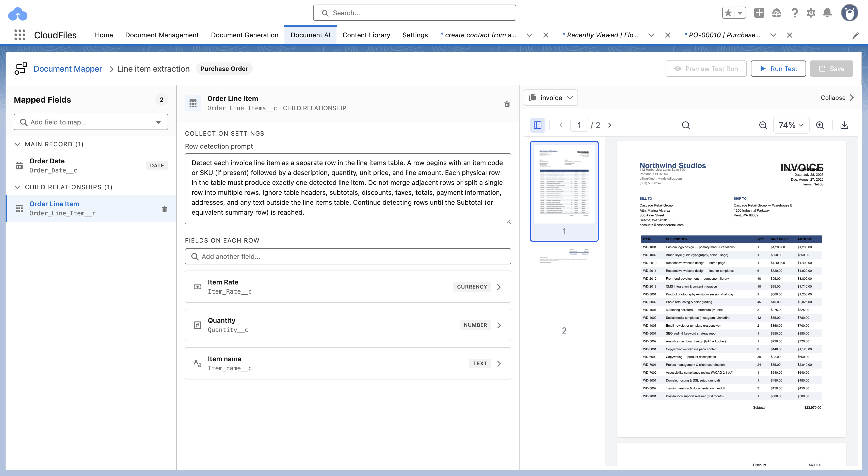Click the Row detection prompt textarea
The width and height of the screenshot is (868, 476).
click(348, 188)
